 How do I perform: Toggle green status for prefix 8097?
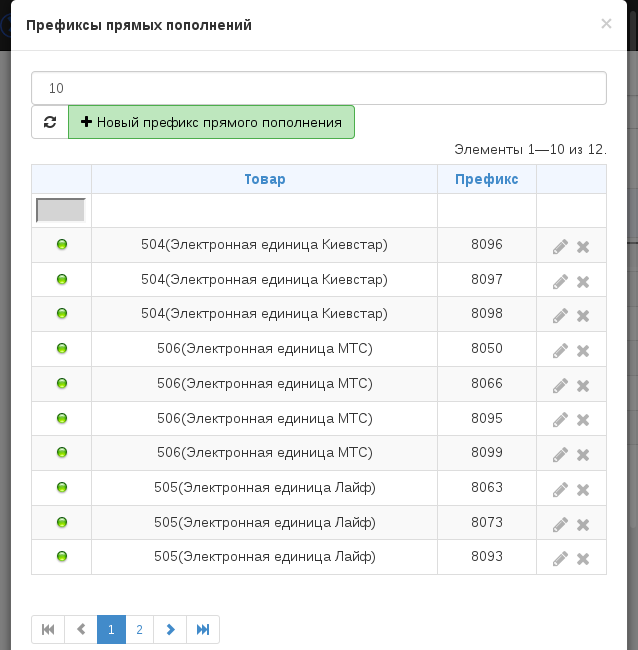62,279
